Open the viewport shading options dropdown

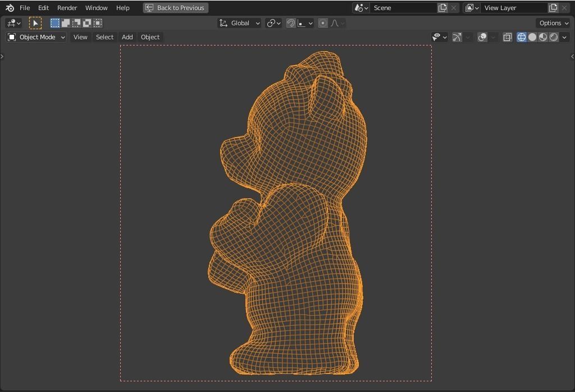[564, 37]
